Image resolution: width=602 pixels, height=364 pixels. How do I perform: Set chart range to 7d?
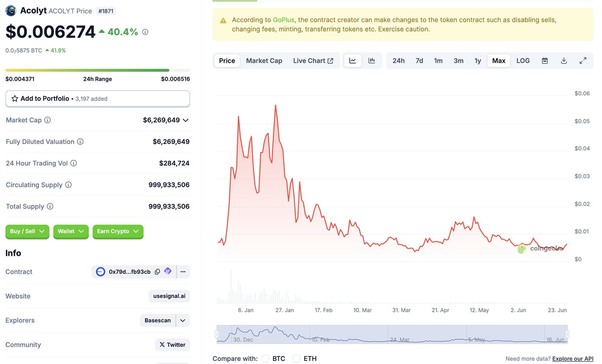(419, 61)
